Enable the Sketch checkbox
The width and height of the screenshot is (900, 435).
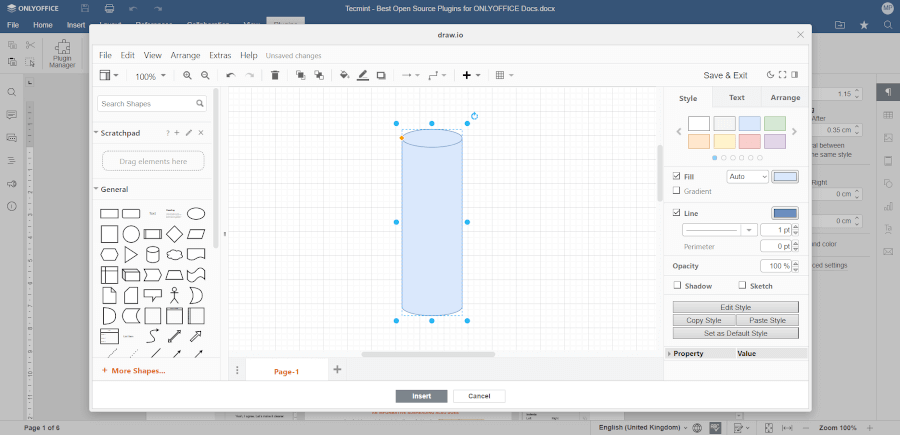pyautogui.click(x=741, y=286)
